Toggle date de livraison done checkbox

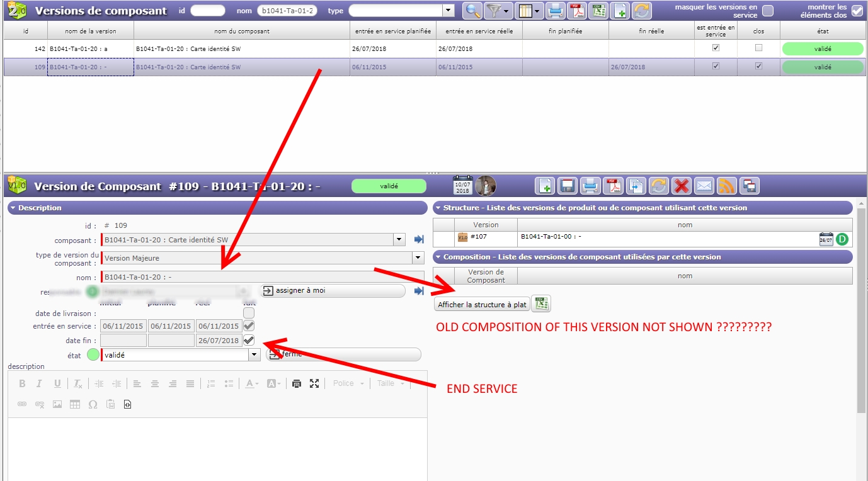click(249, 313)
